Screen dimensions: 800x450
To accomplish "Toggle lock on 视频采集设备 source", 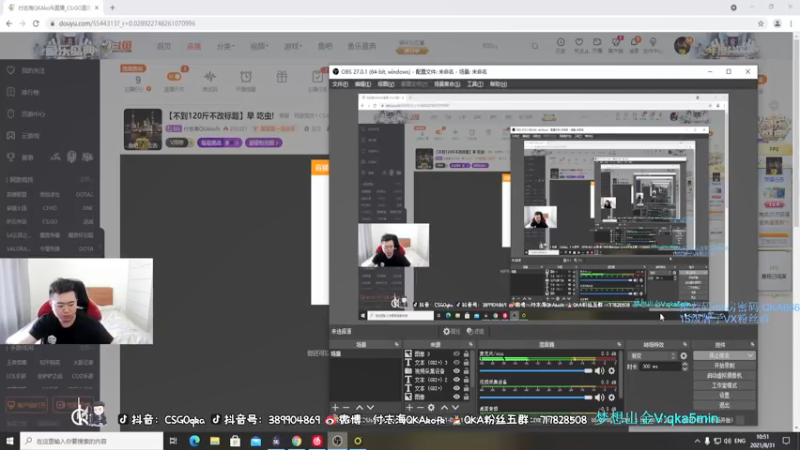I will coord(466,371).
